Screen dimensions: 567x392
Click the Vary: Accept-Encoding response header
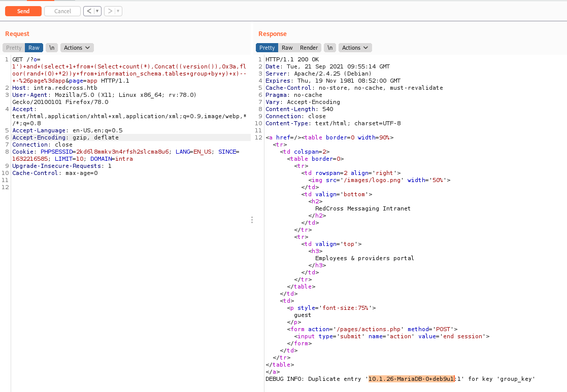click(303, 102)
